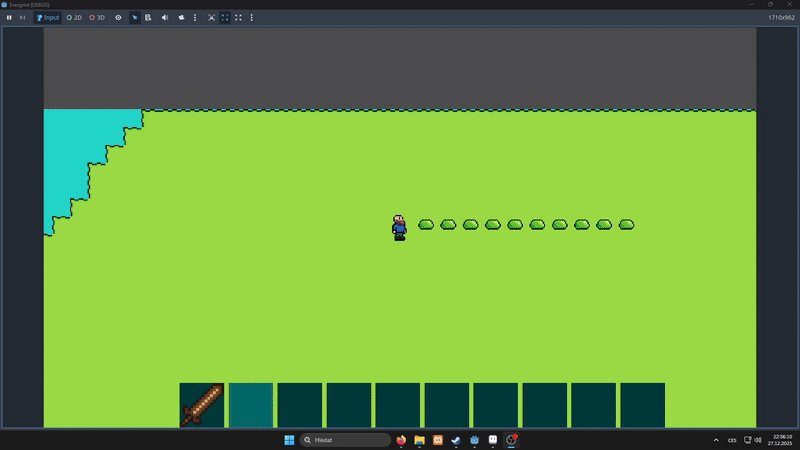
Task: Click the list select mode icon
Action: [148, 17]
